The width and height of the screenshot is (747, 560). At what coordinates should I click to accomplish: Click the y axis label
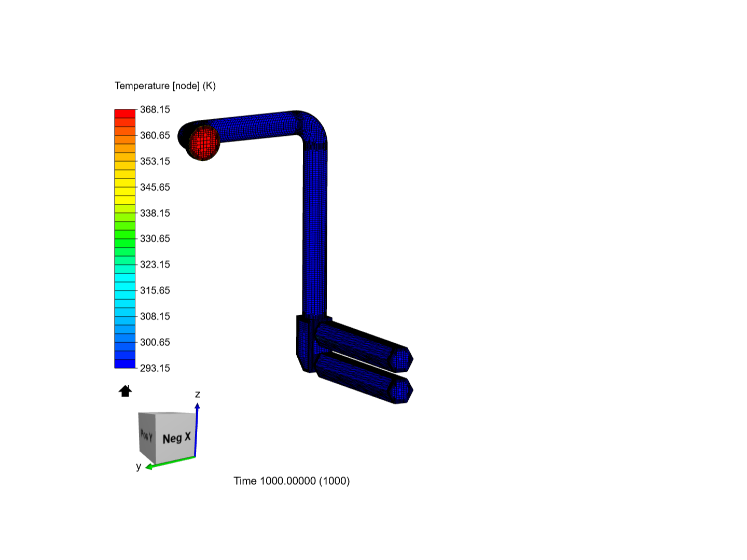click(x=139, y=466)
